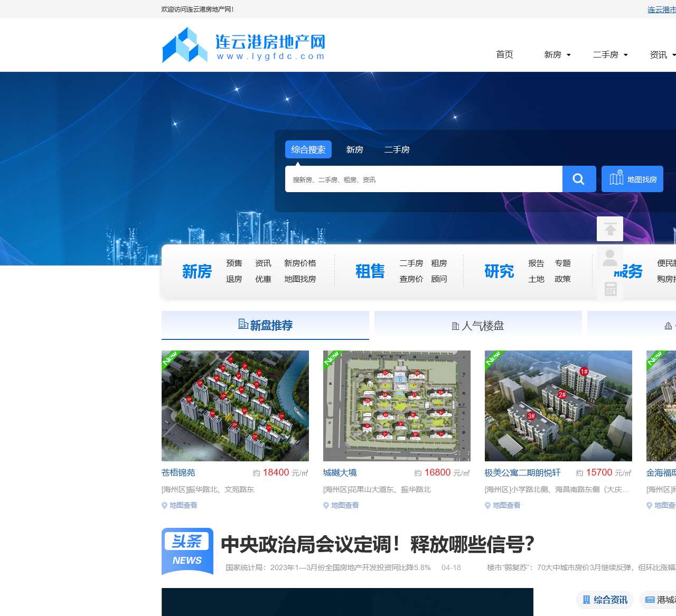The width and height of the screenshot is (676, 616).
Task: Expand the 资讯 navigation dropdown
Action: (663, 55)
